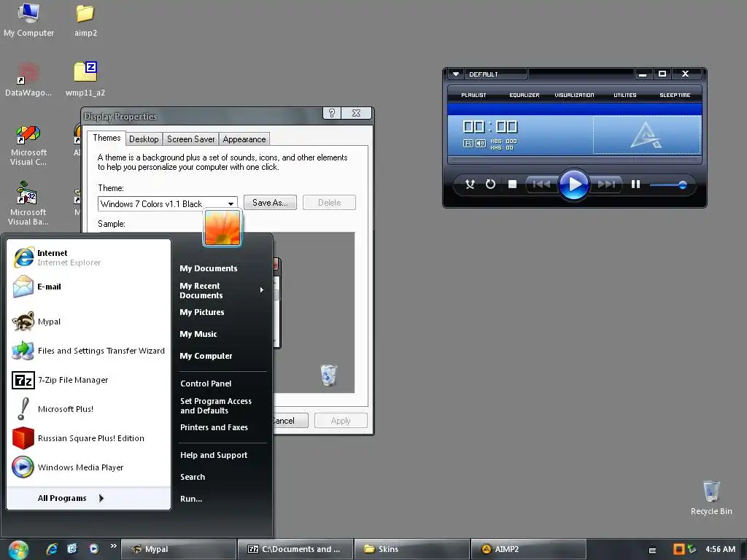Image resolution: width=747 pixels, height=560 pixels.
Task: Open the Theme dropdown list
Action: coord(231,204)
